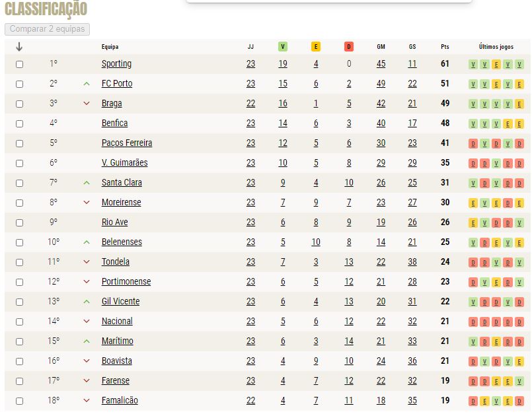Click Santa Clara's green up-trend arrow
Screen dimensions: 532x414
point(87,183)
